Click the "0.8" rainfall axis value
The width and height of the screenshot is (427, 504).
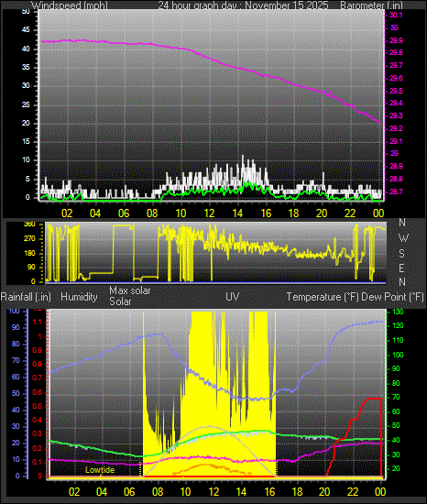(38, 364)
